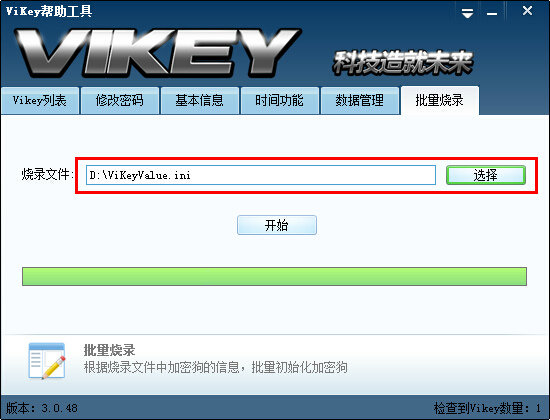The height and width of the screenshot is (420, 550).
Task: Click the 批量烧录 description heading
Action: click(109, 350)
